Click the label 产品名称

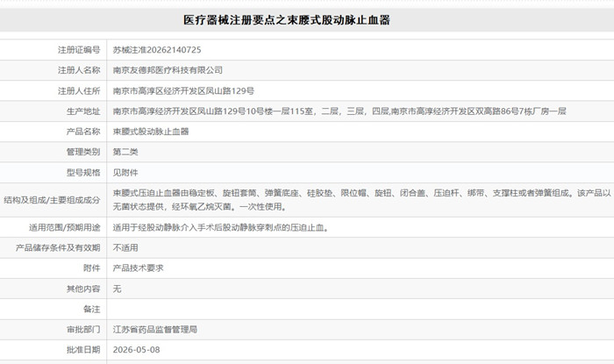[x=83, y=132]
